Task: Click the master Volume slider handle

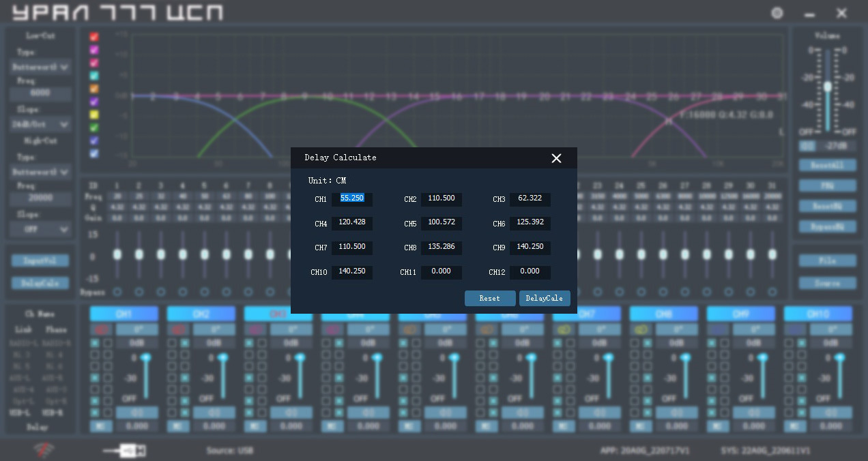Action: pos(828,87)
